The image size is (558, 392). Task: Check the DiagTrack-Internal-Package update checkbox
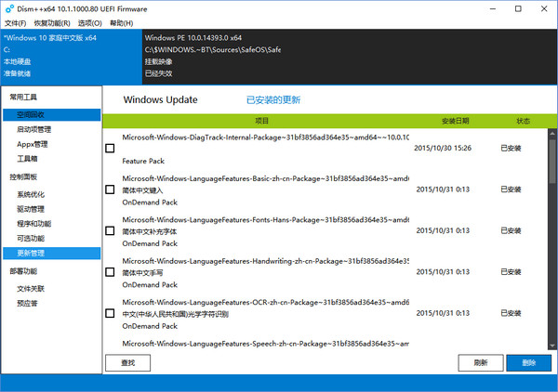click(111, 148)
